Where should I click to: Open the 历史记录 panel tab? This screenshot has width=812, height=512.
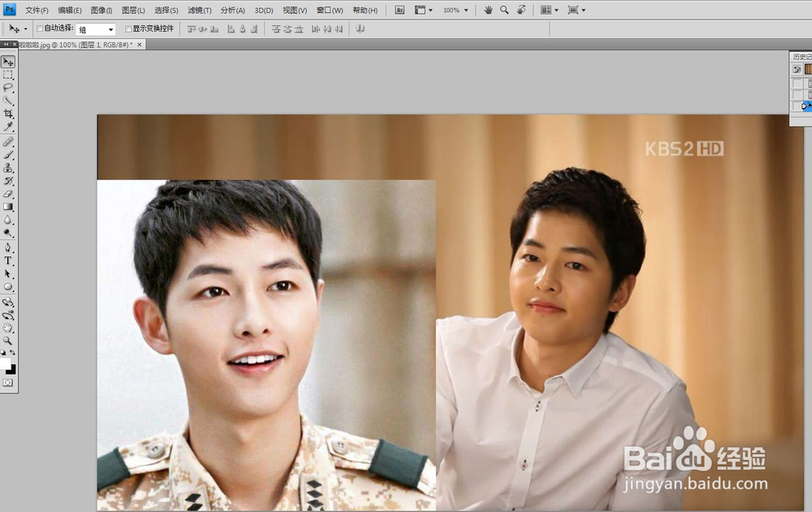pos(801,57)
